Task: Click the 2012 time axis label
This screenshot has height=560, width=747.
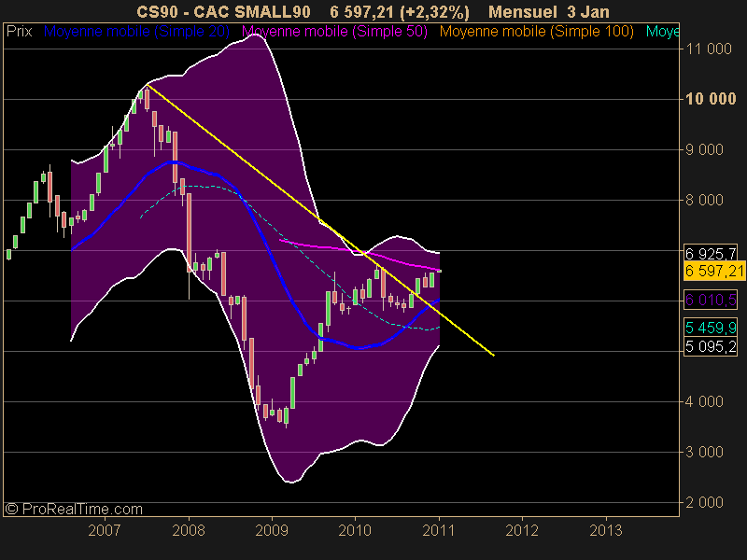Action: click(522, 530)
